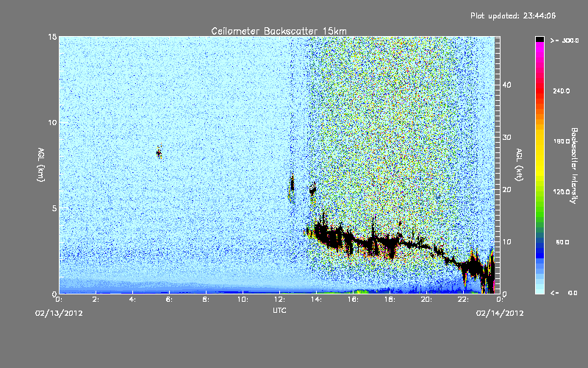Click the dark blue band of the colorbar

click(x=539, y=250)
